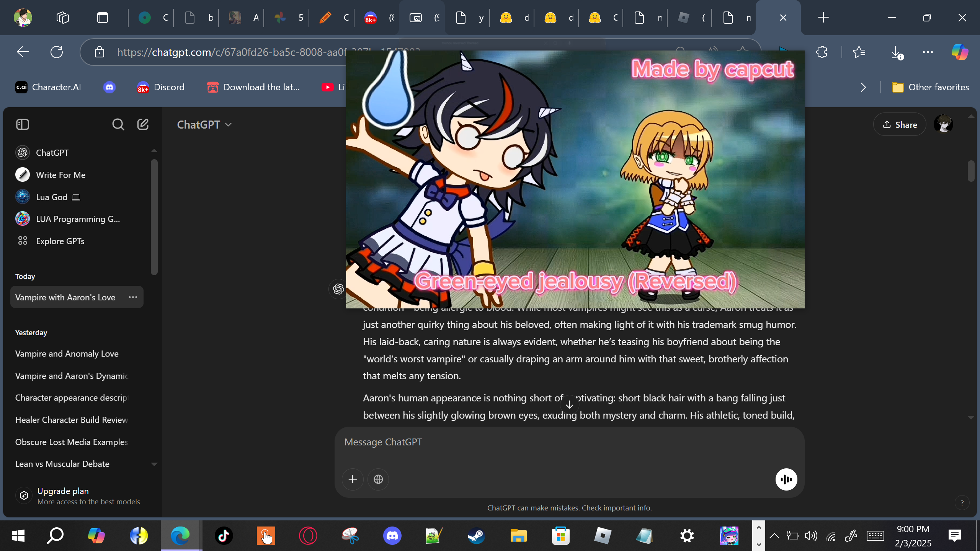Open the browser Workspaces icon
The image size is (980, 551).
[63, 18]
